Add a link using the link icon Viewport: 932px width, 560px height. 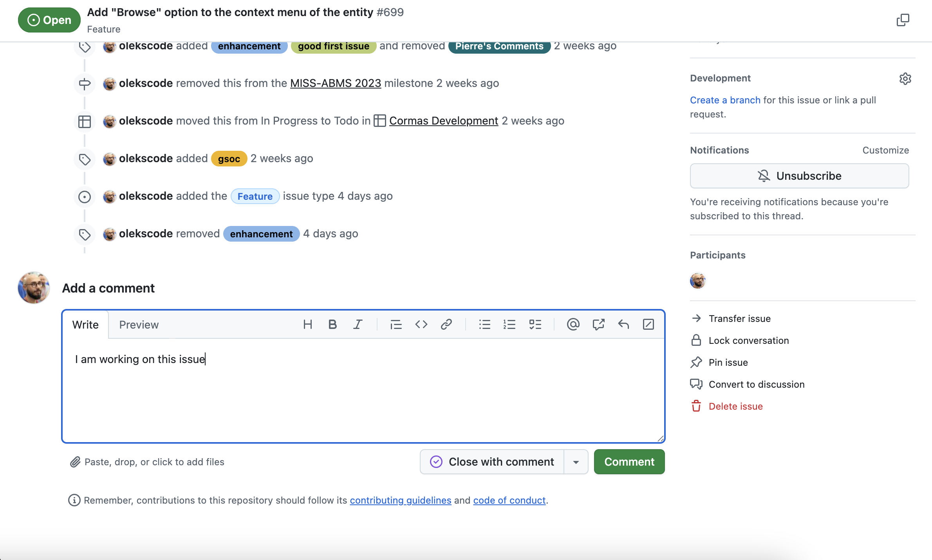click(446, 324)
